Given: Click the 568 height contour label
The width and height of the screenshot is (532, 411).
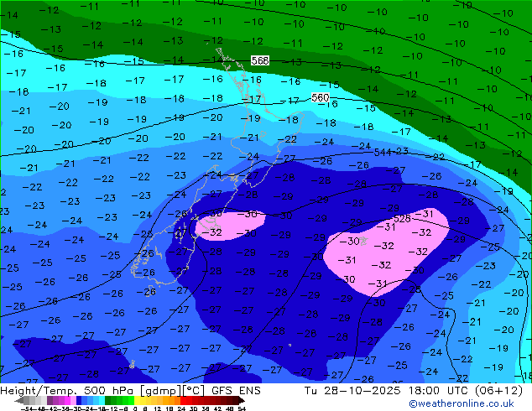Looking at the screenshot, I should [x=260, y=60].
